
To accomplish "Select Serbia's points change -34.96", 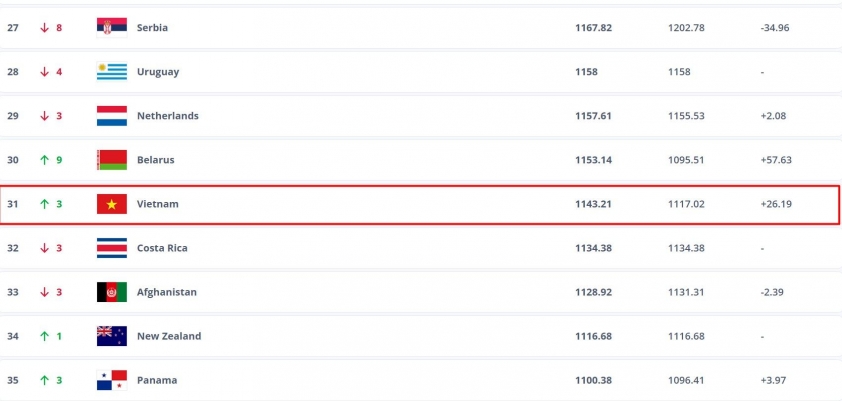I will click(x=775, y=28).
